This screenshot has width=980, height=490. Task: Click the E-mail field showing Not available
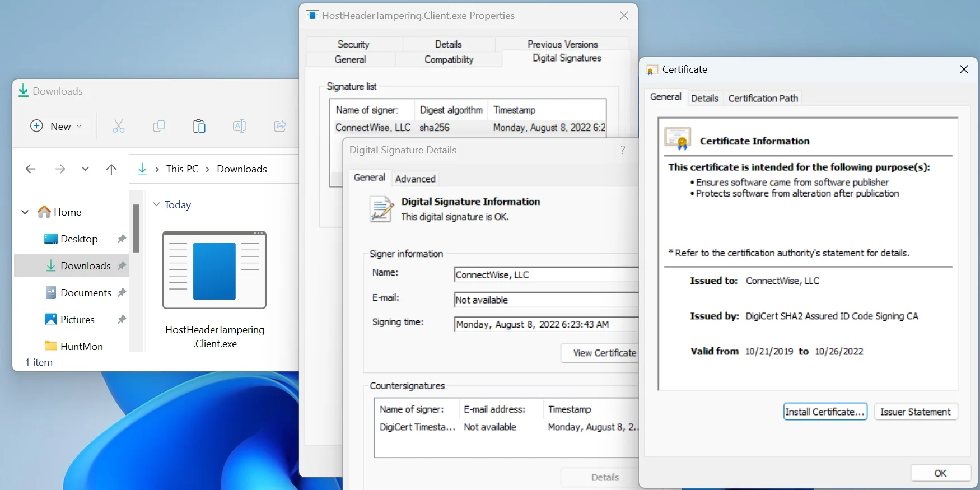pyautogui.click(x=546, y=300)
